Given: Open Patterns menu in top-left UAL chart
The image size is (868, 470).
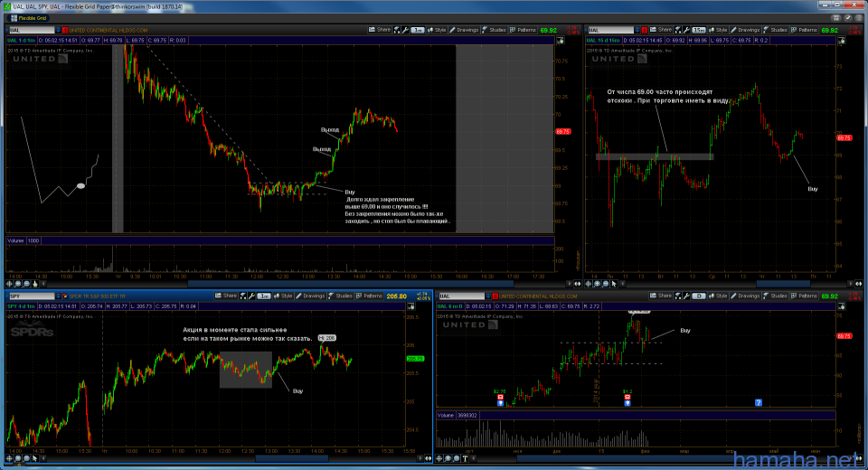Looking at the screenshot, I should pos(523,30).
